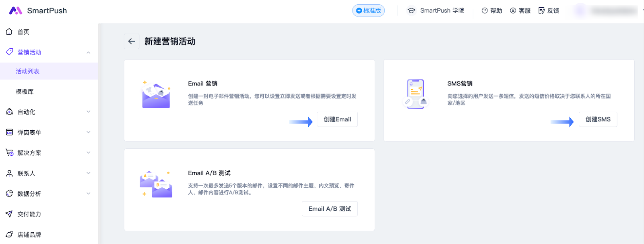The height and width of the screenshot is (244, 644).
Task: Open the 首页 home icon
Action: [x=9, y=31]
